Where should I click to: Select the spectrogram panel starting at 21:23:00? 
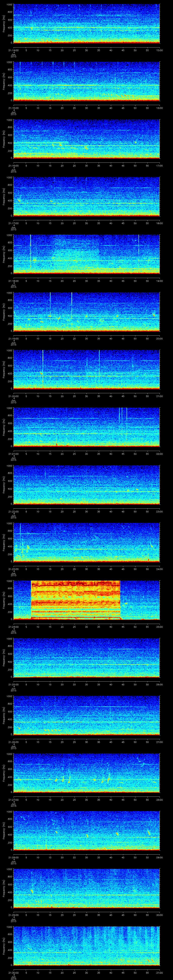click(87, 542)
